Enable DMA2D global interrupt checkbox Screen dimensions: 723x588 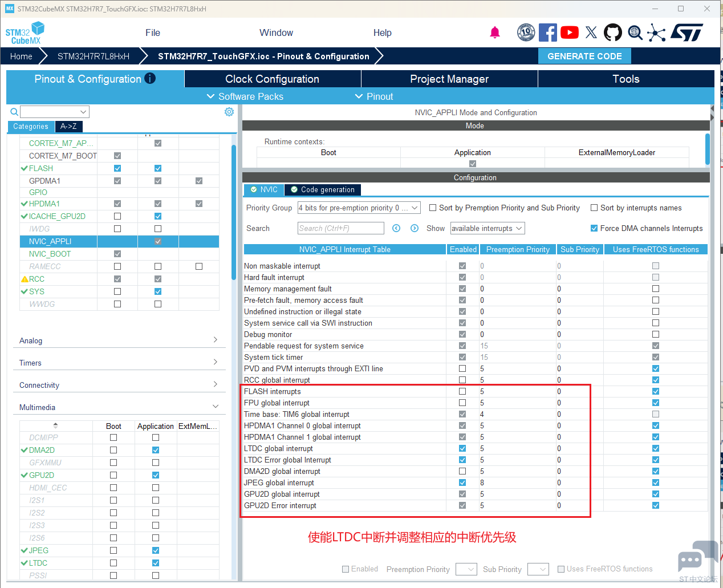[x=462, y=471]
